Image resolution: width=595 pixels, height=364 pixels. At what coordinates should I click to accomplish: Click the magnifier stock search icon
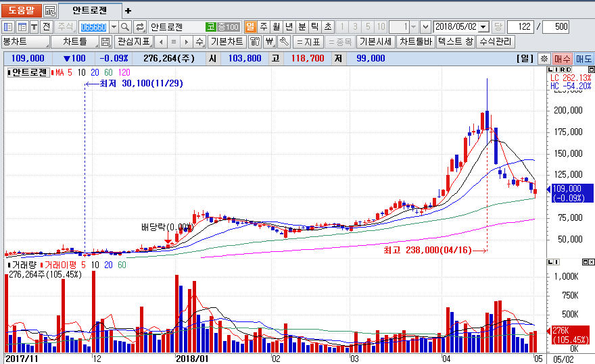click(126, 27)
